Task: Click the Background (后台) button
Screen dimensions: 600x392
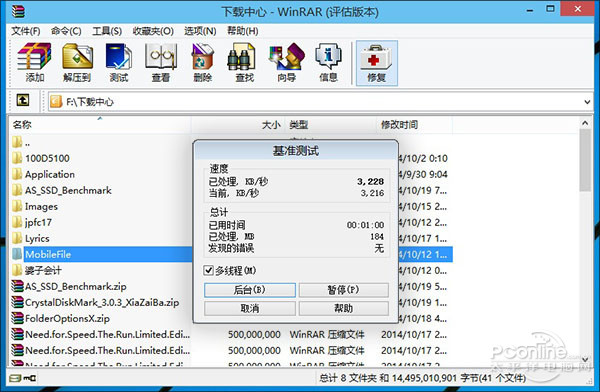Action: (250, 290)
